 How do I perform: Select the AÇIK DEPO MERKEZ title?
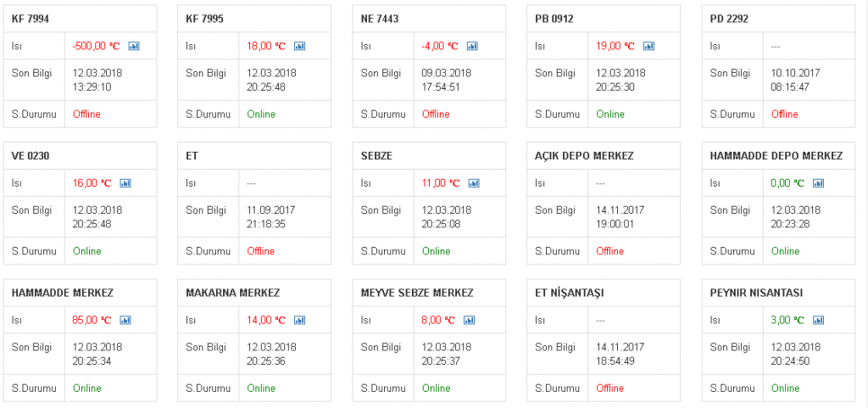point(585,155)
